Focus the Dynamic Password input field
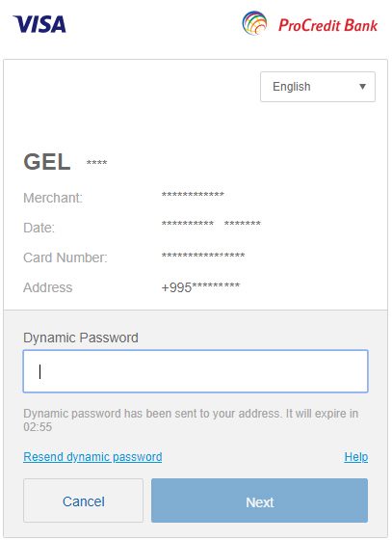The height and width of the screenshot is (541, 392). tap(196, 371)
